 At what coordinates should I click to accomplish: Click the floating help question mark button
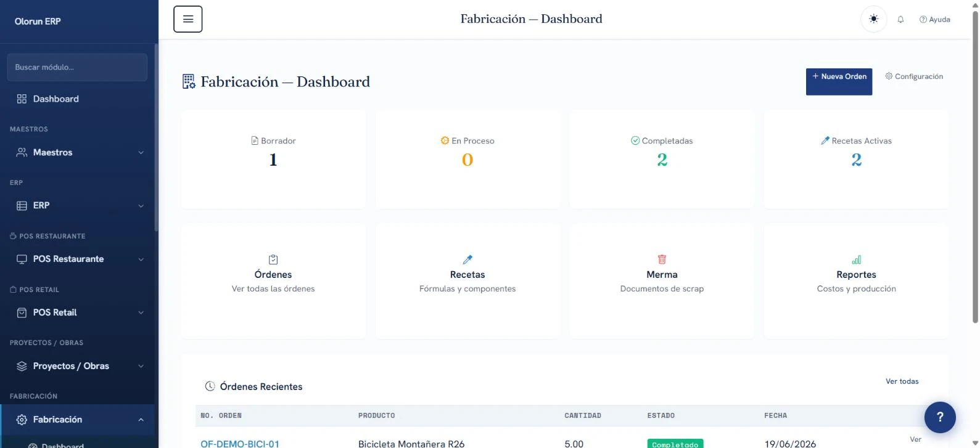pyautogui.click(x=940, y=417)
